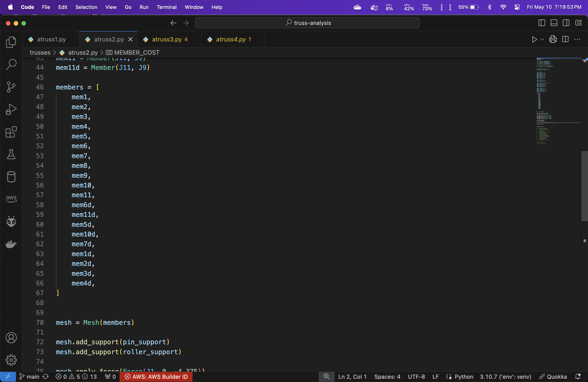Open the Search view in the activity bar
Viewport: 588px width, 382px height.
tap(11, 65)
